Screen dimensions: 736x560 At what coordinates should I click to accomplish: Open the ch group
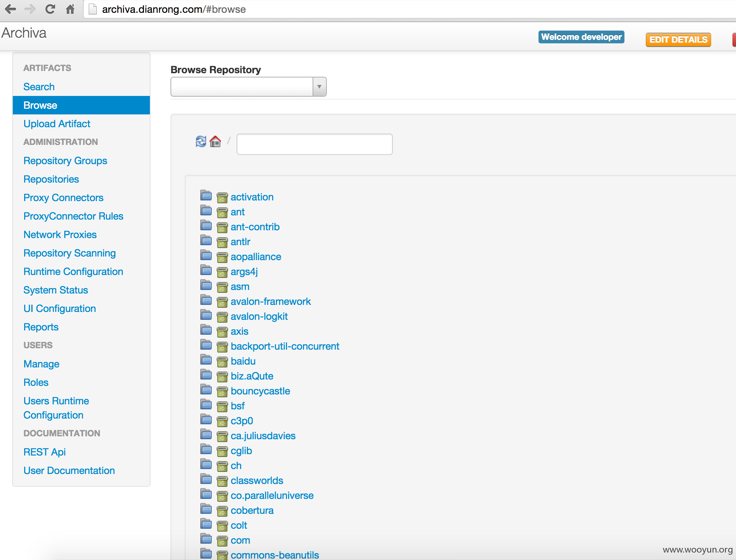(x=236, y=465)
